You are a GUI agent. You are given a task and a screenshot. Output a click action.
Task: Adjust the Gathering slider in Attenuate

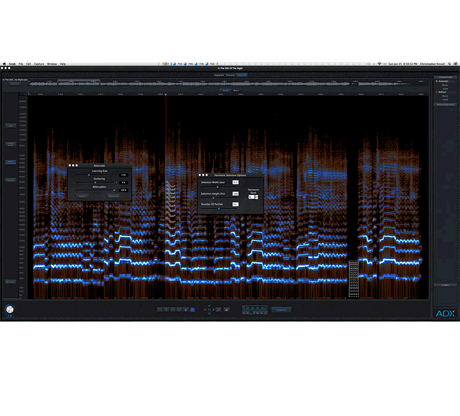point(96,182)
